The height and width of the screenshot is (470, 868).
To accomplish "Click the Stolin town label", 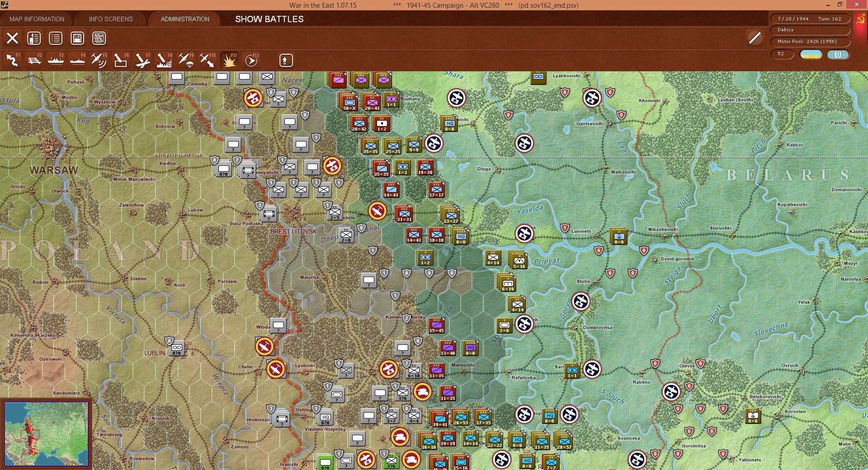I will click(583, 281).
